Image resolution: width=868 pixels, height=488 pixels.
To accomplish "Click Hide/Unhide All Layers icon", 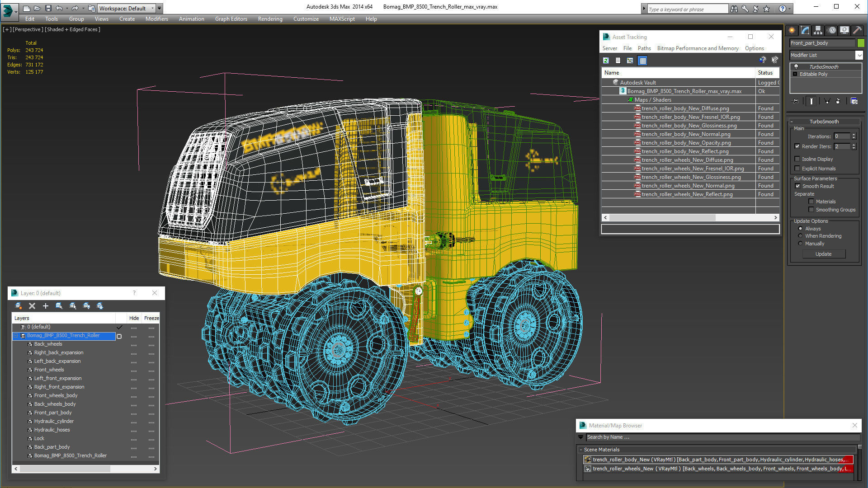I will [x=86, y=306].
